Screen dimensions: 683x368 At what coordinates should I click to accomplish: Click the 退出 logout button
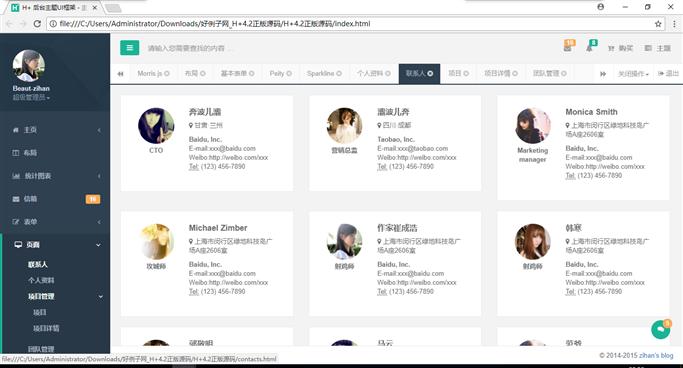click(669, 74)
